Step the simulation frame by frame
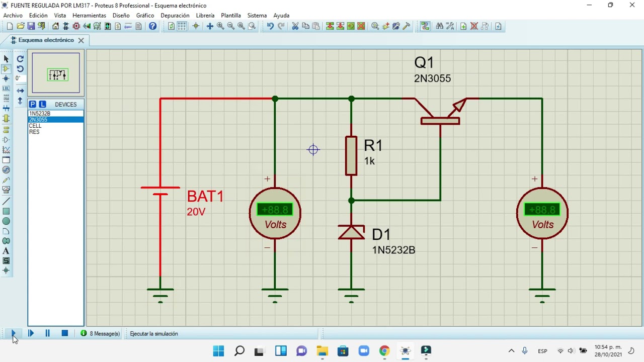 31,333
